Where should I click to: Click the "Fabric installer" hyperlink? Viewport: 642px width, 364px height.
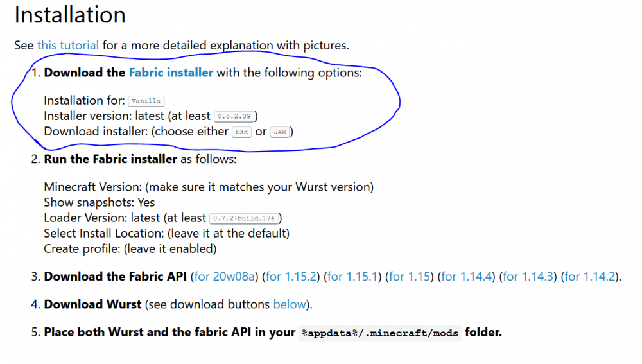[171, 73]
